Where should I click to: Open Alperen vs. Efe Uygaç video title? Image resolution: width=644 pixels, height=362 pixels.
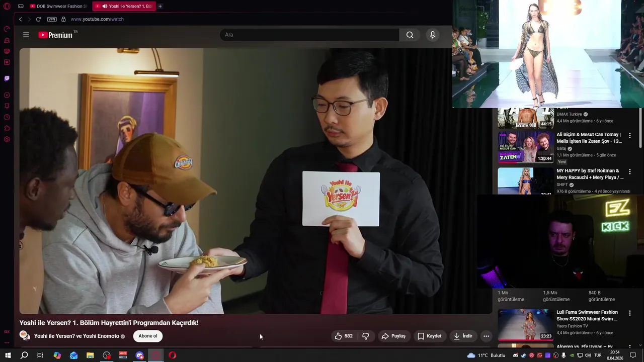[585, 346]
